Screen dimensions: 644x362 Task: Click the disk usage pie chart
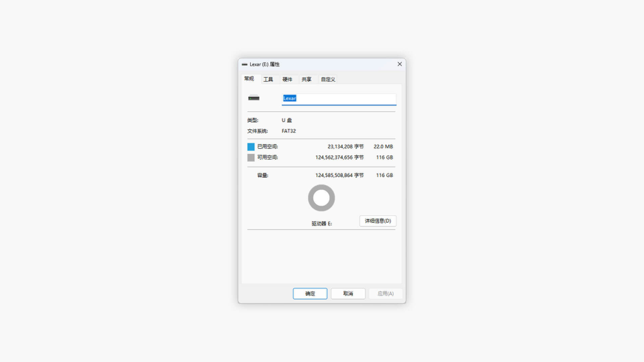321,198
